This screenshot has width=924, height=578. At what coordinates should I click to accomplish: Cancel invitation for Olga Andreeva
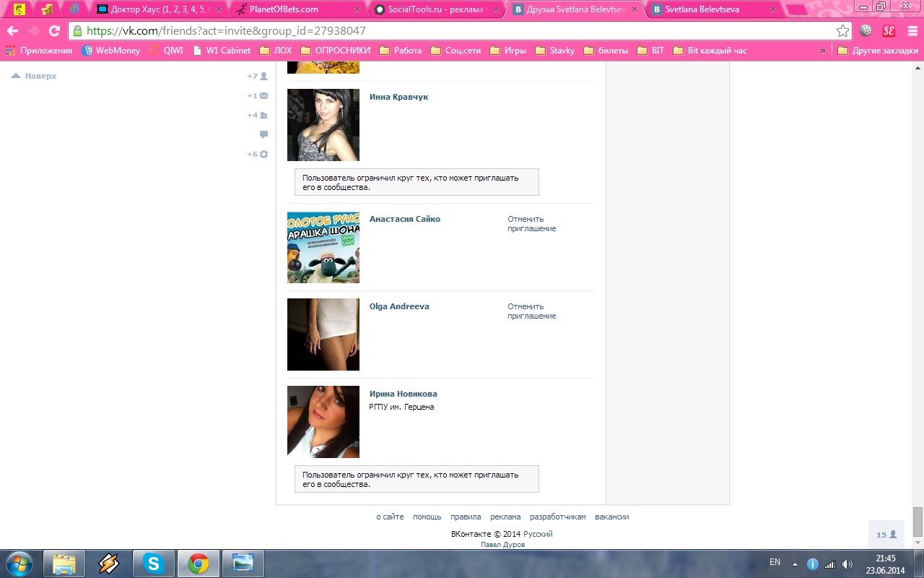[x=531, y=311]
